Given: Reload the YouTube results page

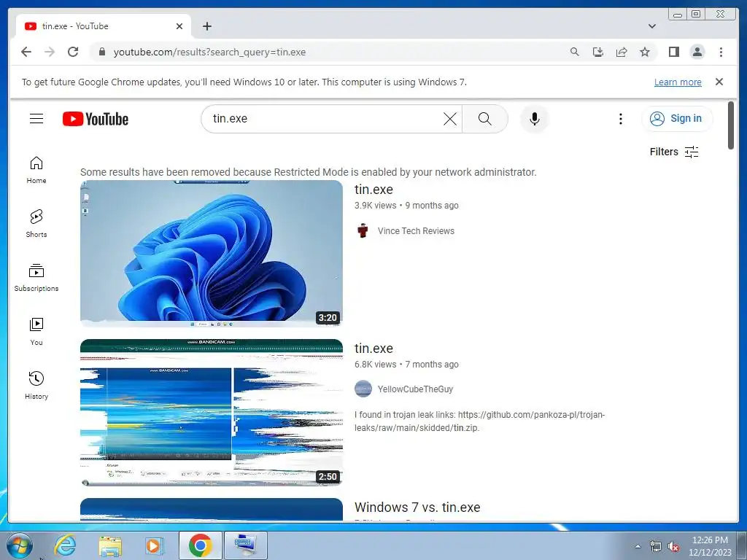Looking at the screenshot, I should [73, 52].
